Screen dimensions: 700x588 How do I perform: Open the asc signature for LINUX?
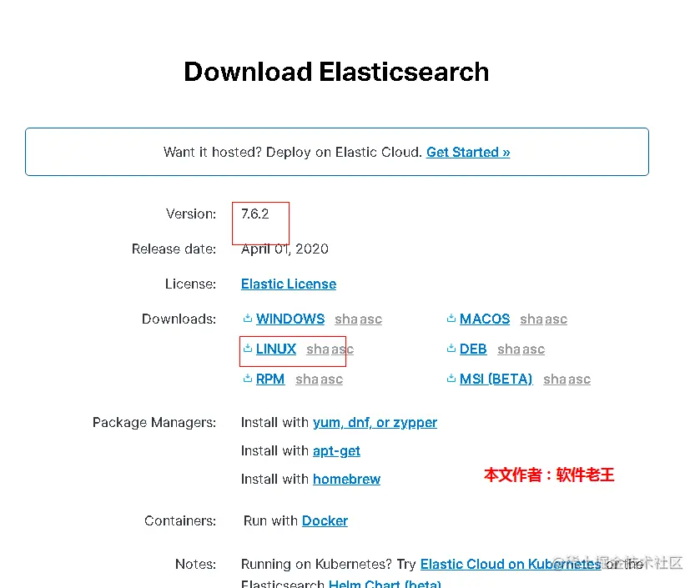pyautogui.click(x=342, y=349)
